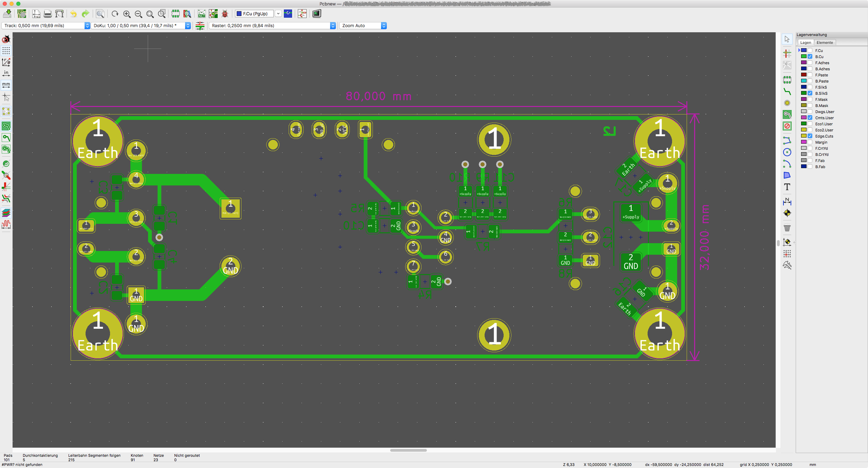The image size is (868, 468).
Task: Uncheck Edge.Cuts layer visibility
Action: [x=810, y=136]
